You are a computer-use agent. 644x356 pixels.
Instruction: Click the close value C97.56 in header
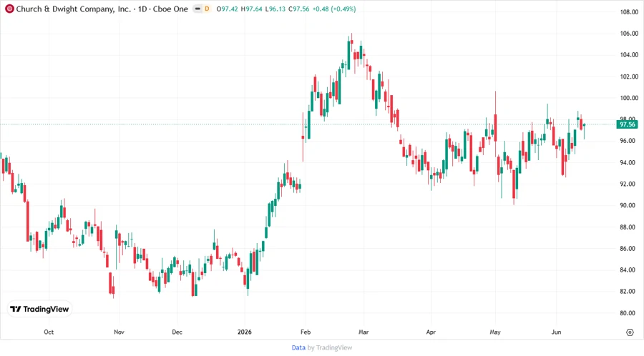pyautogui.click(x=298, y=9)
